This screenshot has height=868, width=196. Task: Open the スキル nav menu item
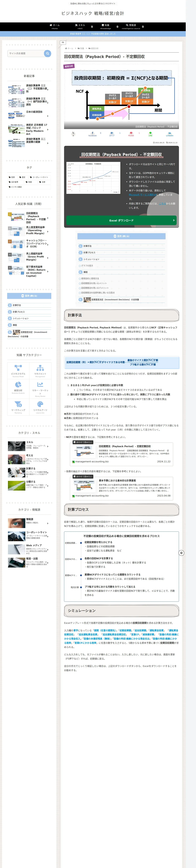(x=80, y=27)
